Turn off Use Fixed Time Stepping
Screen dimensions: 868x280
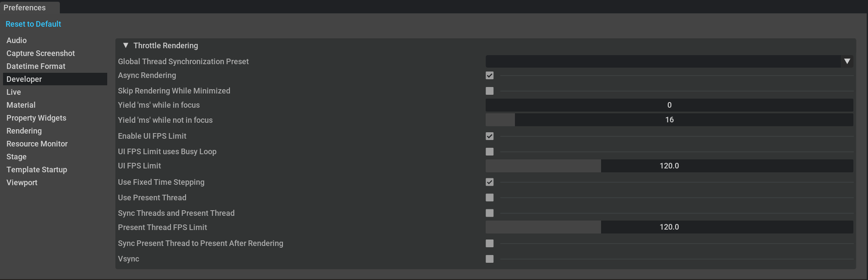tap(490, 182)
